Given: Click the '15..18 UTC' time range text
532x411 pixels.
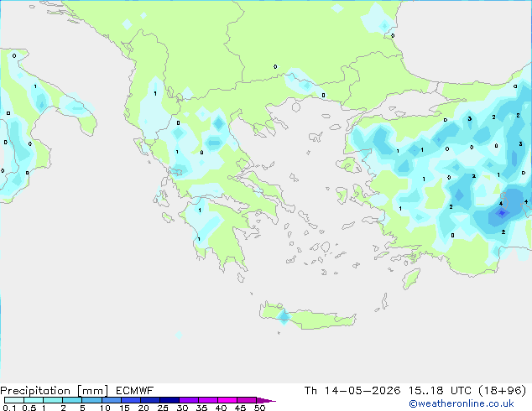Looking at the screenshot, I should 440,391.
